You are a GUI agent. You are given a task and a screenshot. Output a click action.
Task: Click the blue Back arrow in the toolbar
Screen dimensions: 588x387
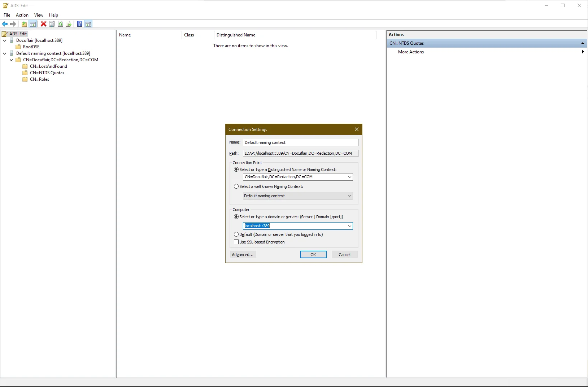click(x=5, y=24)
